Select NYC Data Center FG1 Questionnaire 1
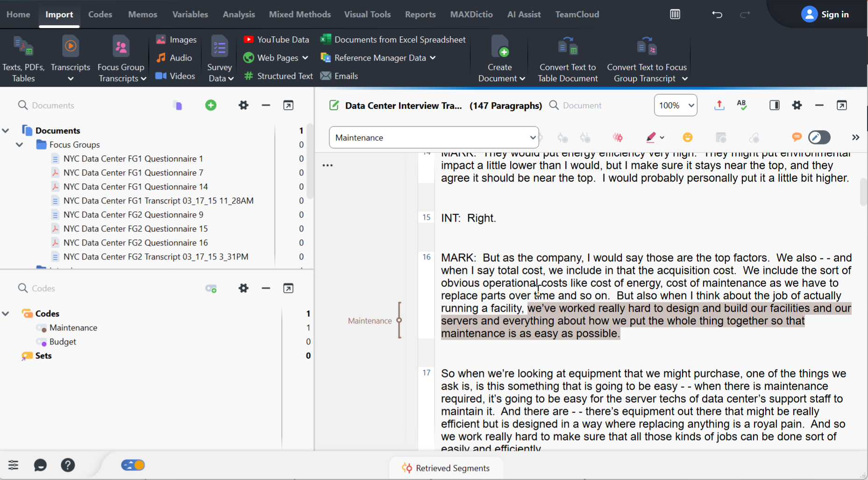 pyautogui.click(x=133, y=159)
